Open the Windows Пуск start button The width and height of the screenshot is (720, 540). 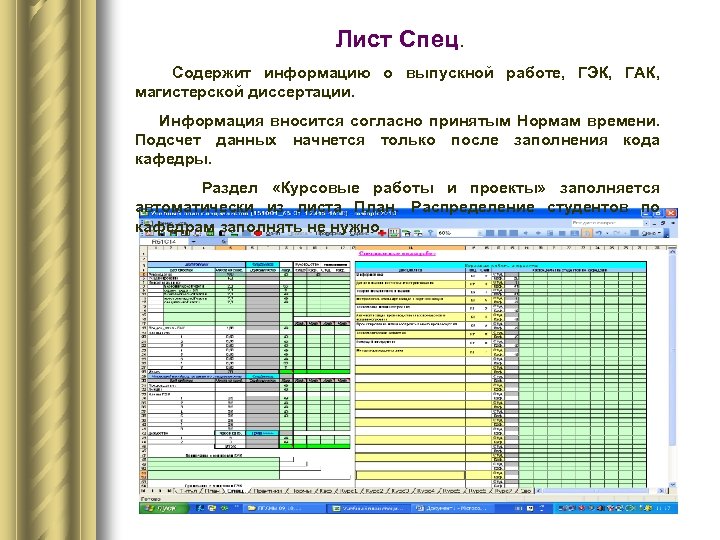click(x=163, y=508)
